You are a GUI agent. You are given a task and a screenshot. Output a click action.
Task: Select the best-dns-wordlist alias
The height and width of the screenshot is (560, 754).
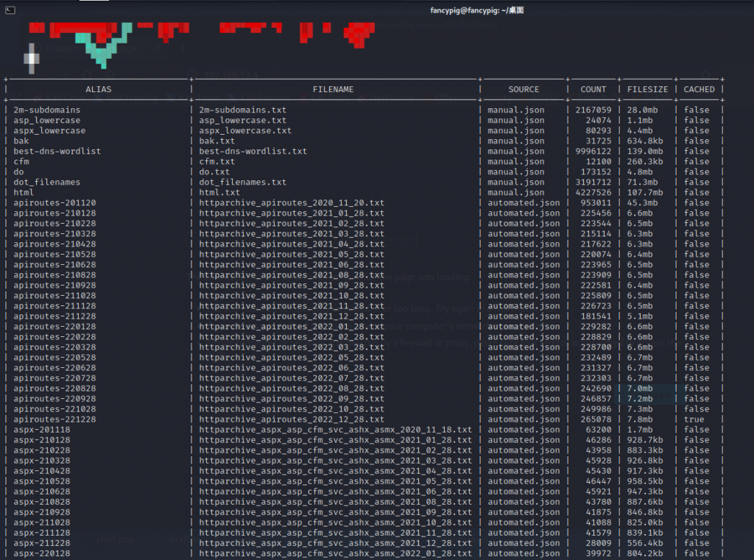(57, 152)
